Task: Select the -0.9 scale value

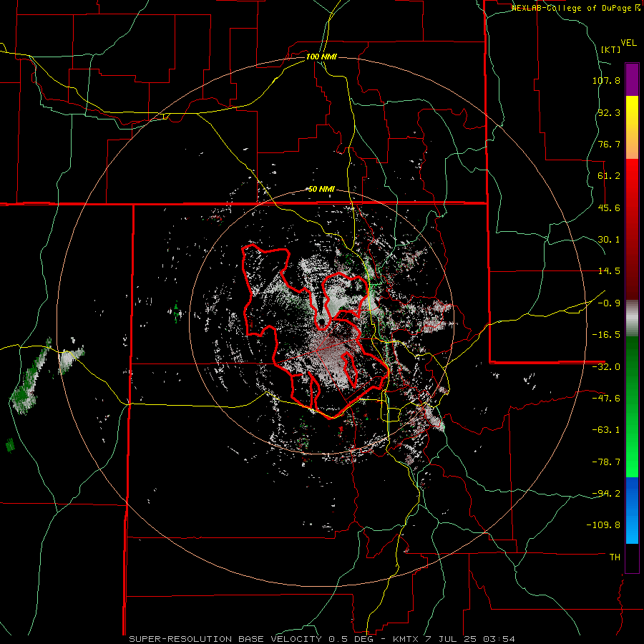Action: (609, 303)
